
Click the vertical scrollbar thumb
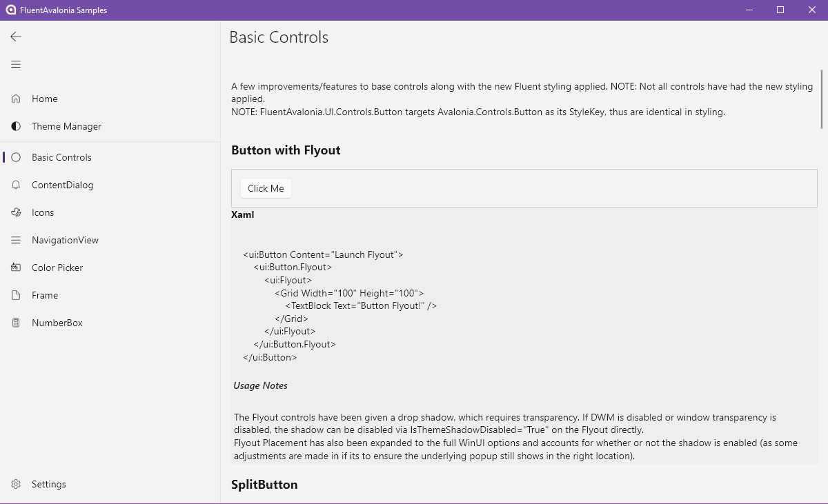[821, 99]
